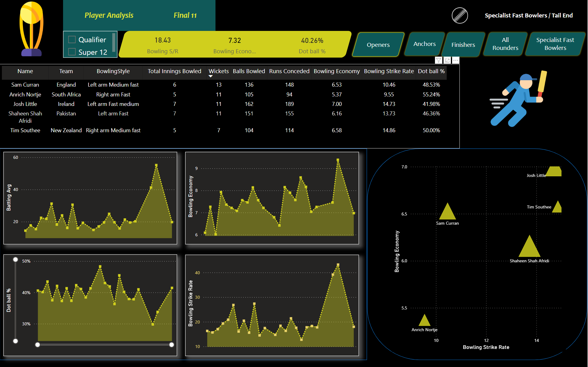Open focus mode for the table

point(447,60)
